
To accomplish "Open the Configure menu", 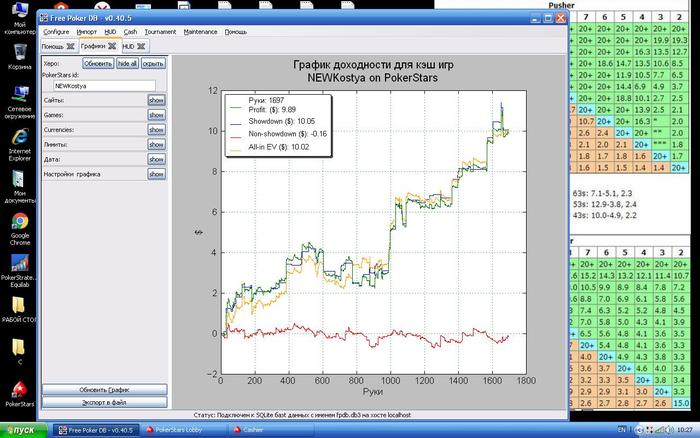I will pyautogui.click(x=56, y=32).
